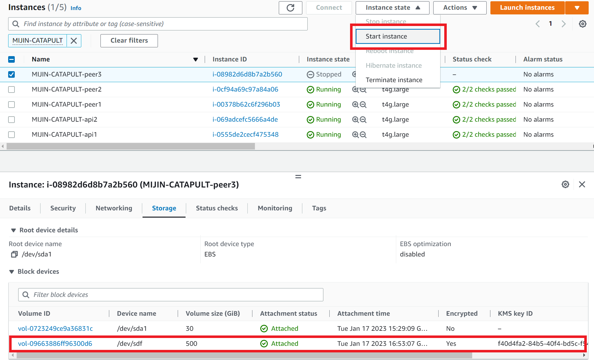Click the MIJIN-CATAPULT filter token
The image size is (594, 364).
(38, 41)
